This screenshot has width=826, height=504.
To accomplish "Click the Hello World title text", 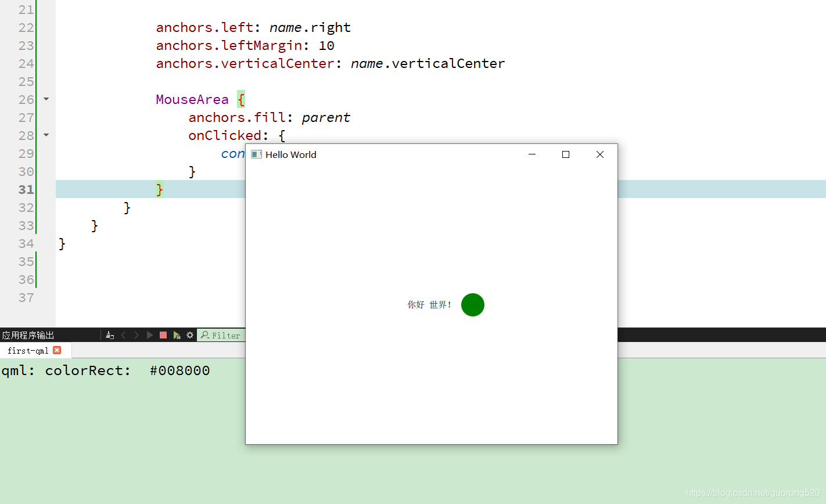I will [x=291, y=154].
